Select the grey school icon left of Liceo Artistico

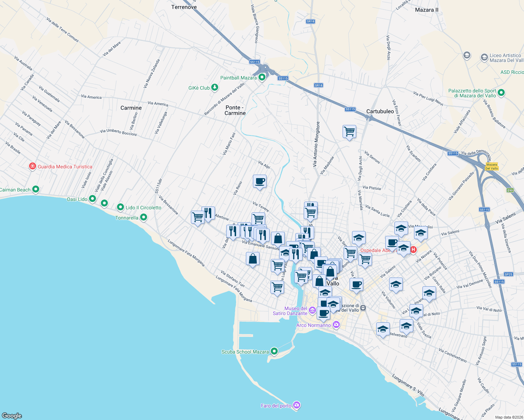pos(467,55)
